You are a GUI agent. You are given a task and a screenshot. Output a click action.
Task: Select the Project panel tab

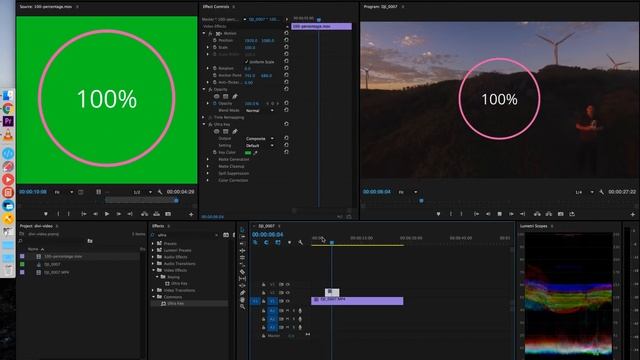36,226
